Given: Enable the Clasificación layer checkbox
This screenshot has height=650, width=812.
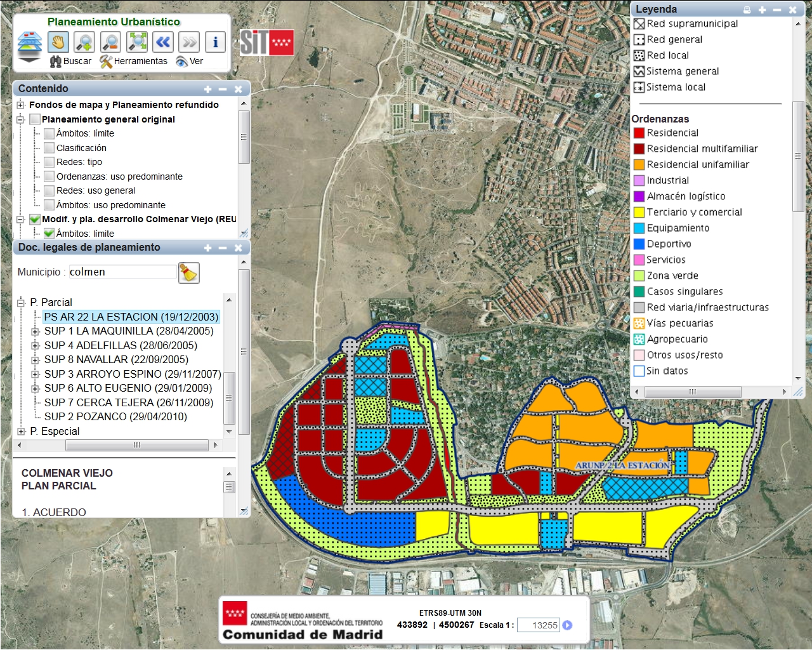Looking at the screenshot, I should [x=49, y=148].
